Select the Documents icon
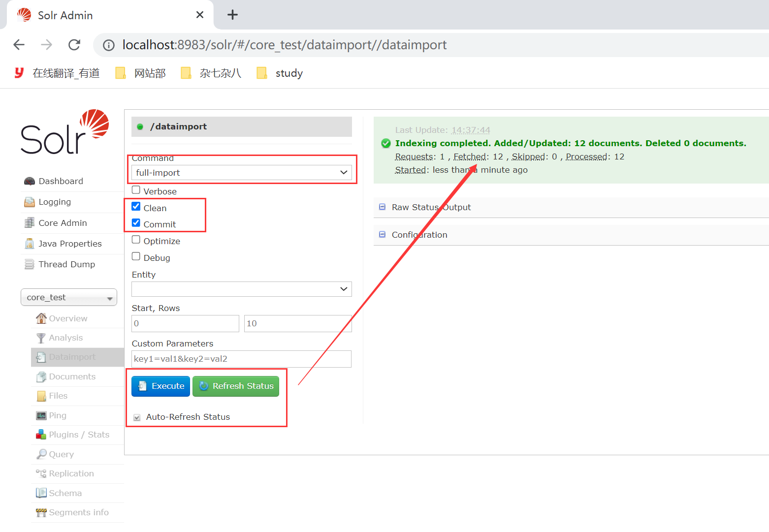The width and height of the screenshot is (769, 532). click(41, 376)
